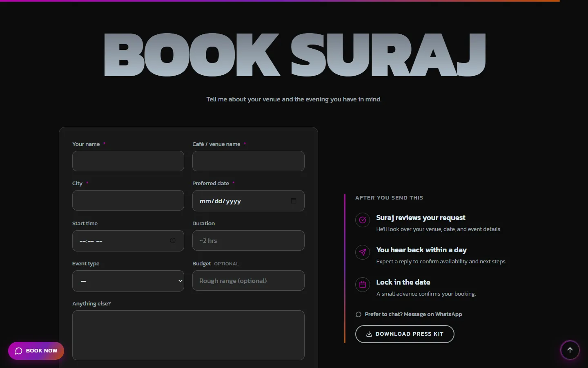Open the calendar picker in Preferred date
The width and height of the screenshot is (588, 368).
tap(293, 201)
